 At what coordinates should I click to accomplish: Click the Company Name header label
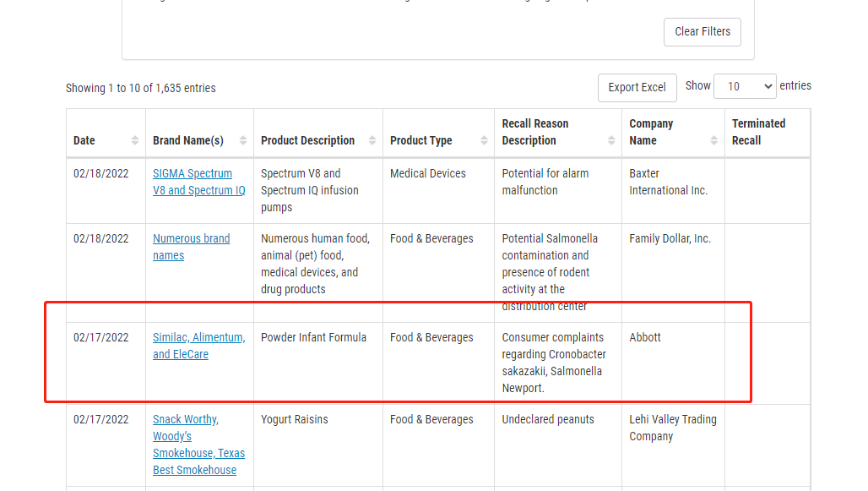[x=651, y=132]
